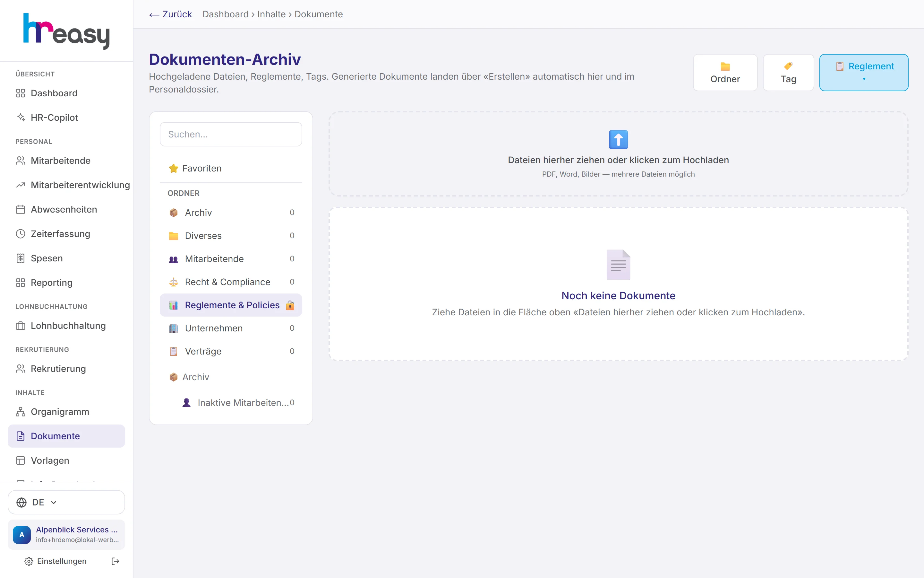Open Reporting in the sidebar
924x578 pixels.
click(x=66, y=283)
